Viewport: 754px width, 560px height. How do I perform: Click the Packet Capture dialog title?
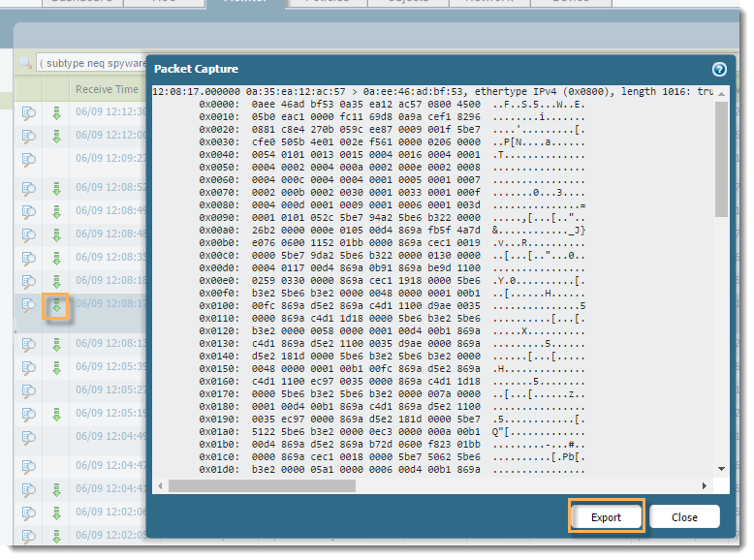point(196,69)
